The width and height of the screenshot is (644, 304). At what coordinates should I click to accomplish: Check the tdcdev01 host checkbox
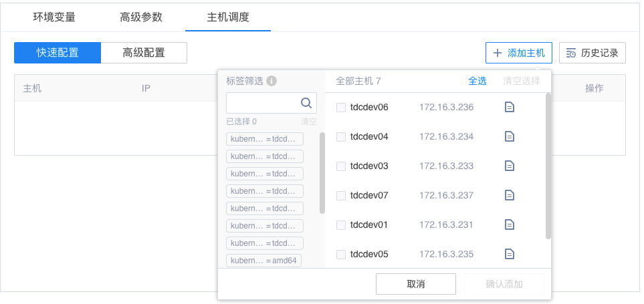pyautogui.click(x=341, y=224)
